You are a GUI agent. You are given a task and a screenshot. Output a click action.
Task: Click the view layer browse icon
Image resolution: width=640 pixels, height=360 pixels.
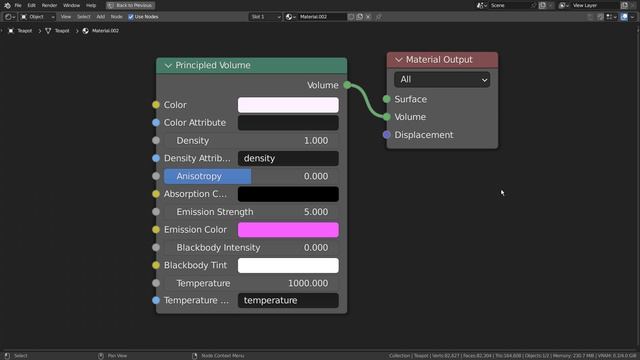point(564,5)
